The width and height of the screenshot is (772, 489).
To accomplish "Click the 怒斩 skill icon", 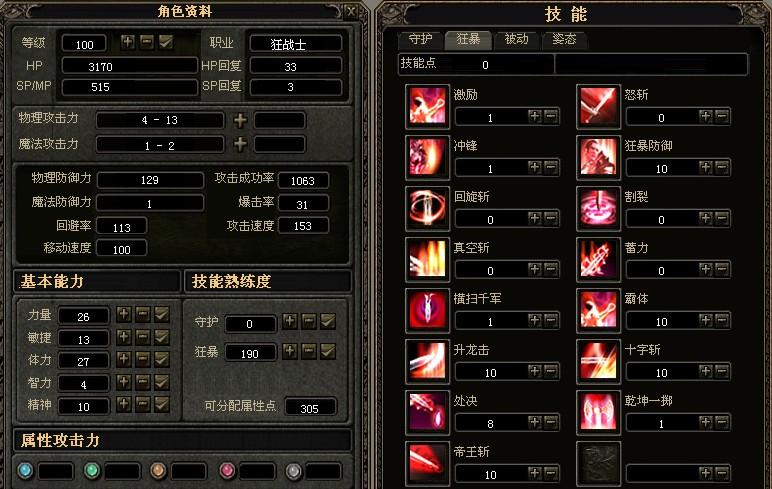I will (x=598, y=106).
